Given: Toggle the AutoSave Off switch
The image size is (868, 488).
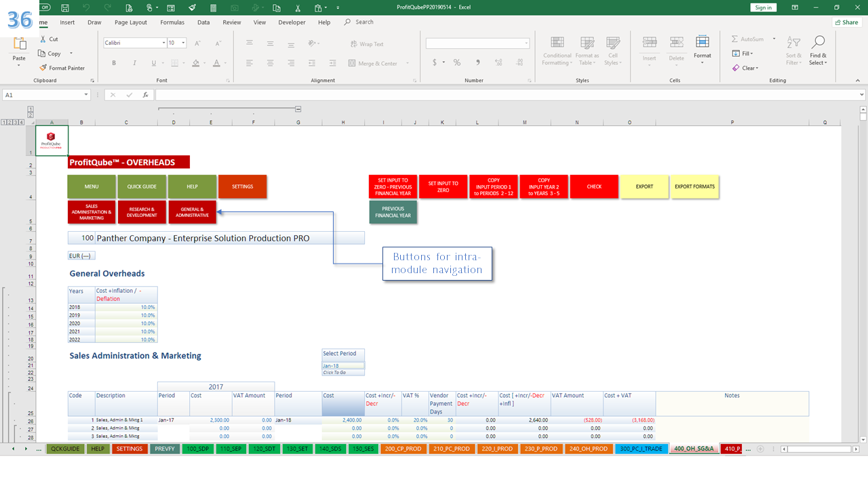Looking at the screenshot, I should [45, 7].
